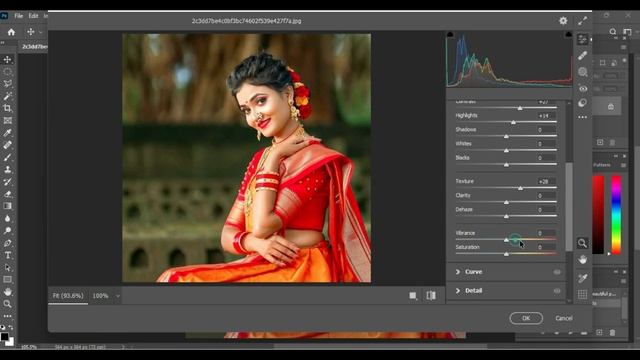
Task: Click the Shadows value field
Action: pos(545,130)
